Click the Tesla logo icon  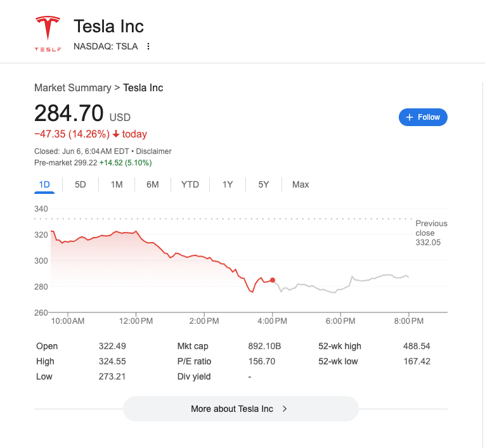[48, 34]
